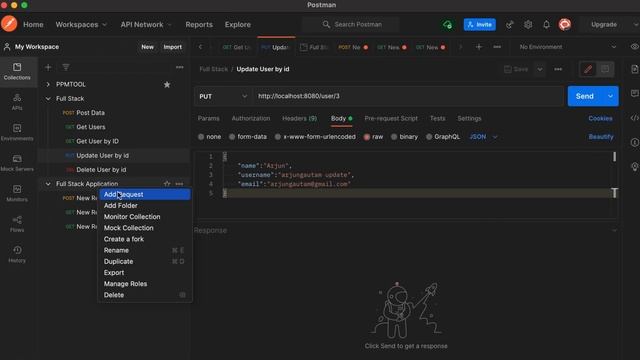This screenshot has height=360, width=640.
Task: Open collections panel three-dot options
Action: [180, 67]
